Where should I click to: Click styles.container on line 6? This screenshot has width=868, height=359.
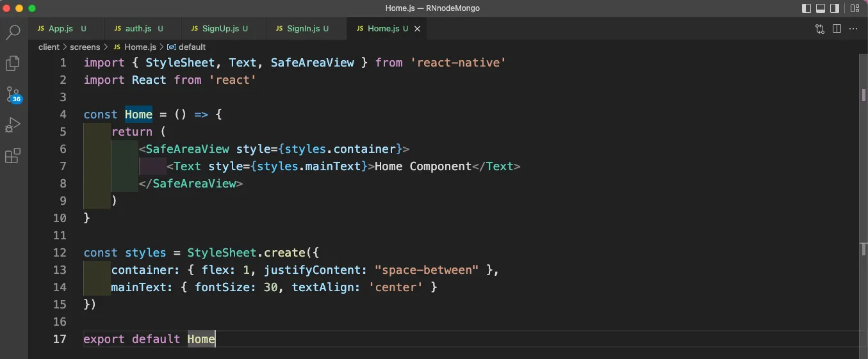340,149
